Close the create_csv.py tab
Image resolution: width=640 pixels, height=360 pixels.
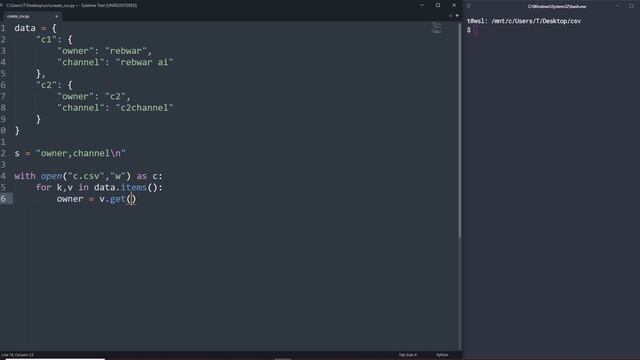tap(57, 16)
